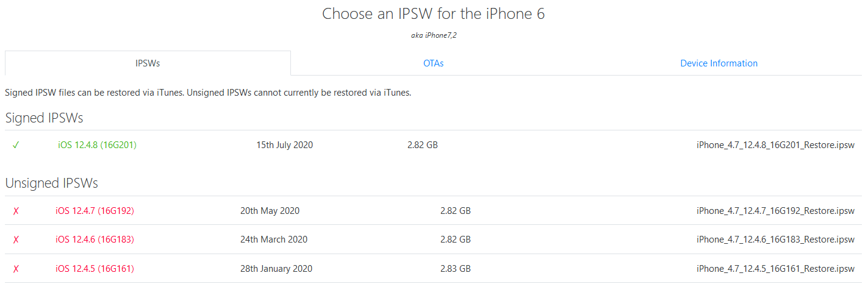Select unsigned iOS 12.4.6 (16G183) link
The image size is (868, 284).
point(95,240)
